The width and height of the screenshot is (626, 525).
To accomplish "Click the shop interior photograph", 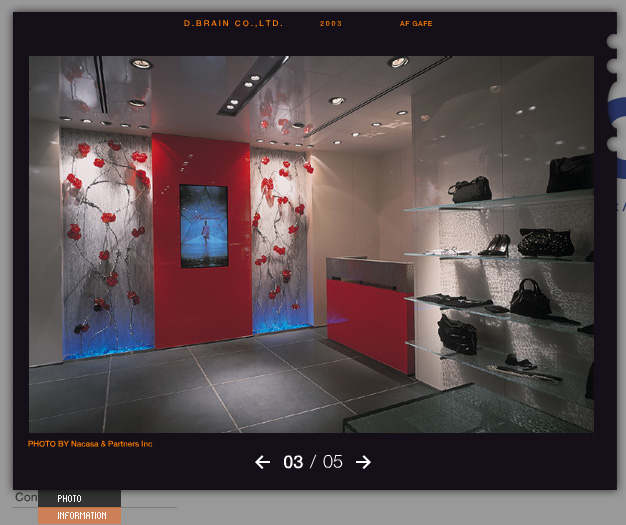I will pyautogui.click(x=311, y=244).
